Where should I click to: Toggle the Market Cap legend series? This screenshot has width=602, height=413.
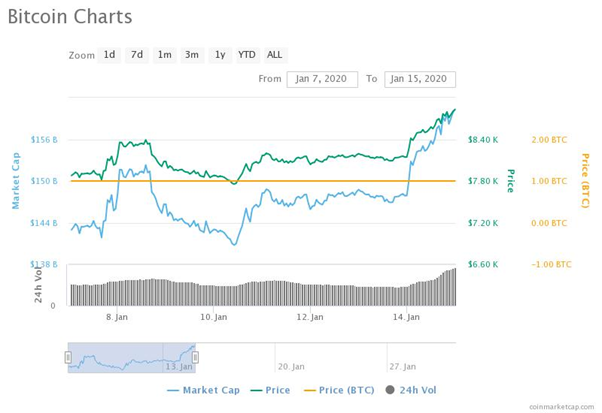pos(203,390)
